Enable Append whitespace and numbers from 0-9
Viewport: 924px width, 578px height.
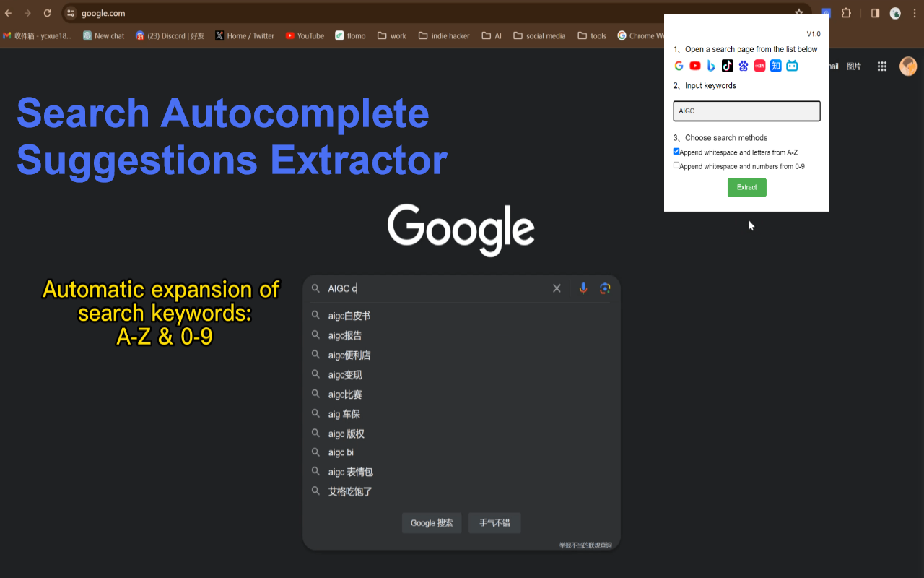click(676, 165)
